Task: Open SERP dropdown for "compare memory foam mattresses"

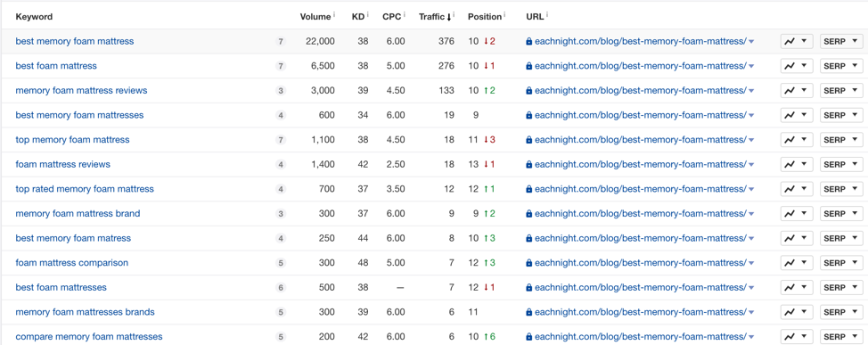Action: [x=841, y=336]
